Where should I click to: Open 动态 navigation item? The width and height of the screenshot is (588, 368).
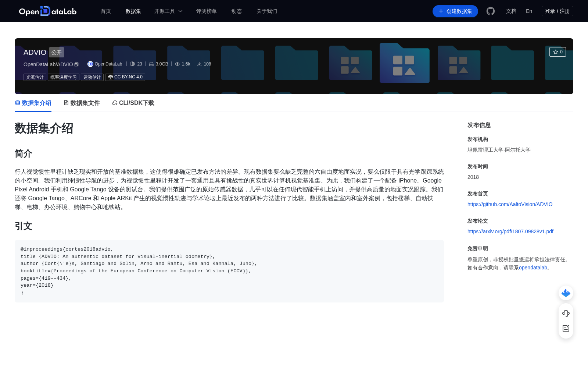point(237,11)
